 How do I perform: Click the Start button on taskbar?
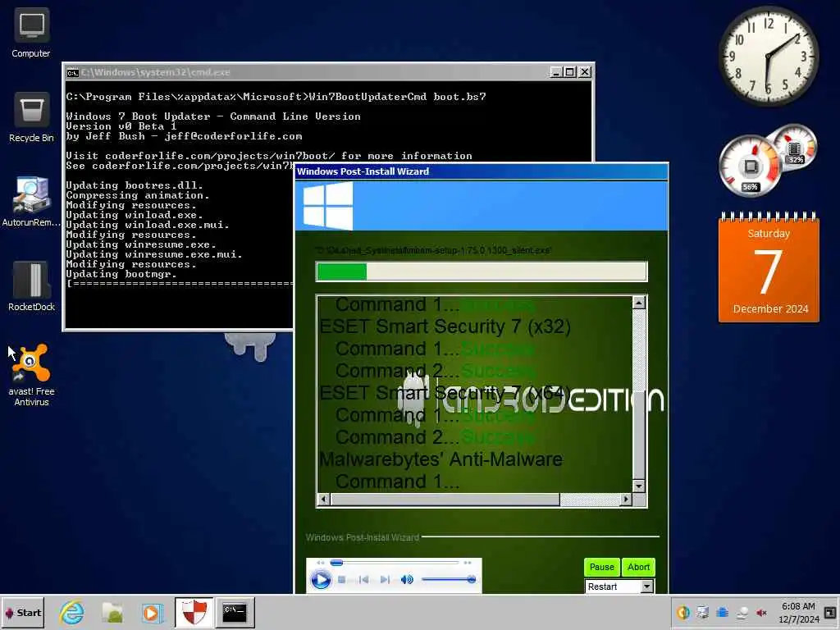[x=22, y=612]
